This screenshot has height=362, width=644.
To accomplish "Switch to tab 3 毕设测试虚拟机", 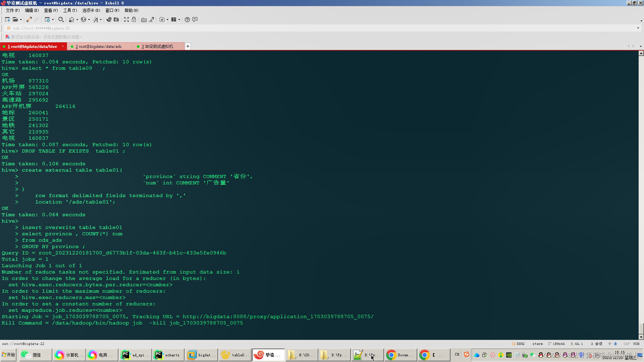I will pos(157,46).
